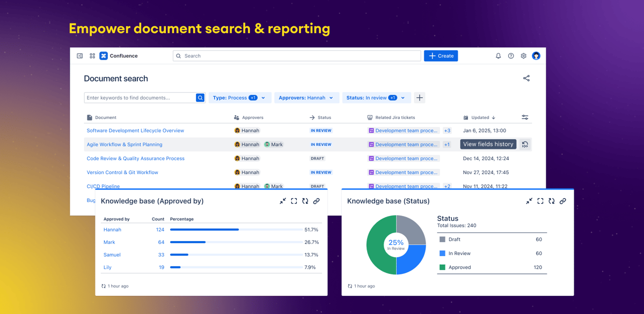The image size is (644, 314).
Task: Open the Confluence settings gear
Action: coord(523,56)
